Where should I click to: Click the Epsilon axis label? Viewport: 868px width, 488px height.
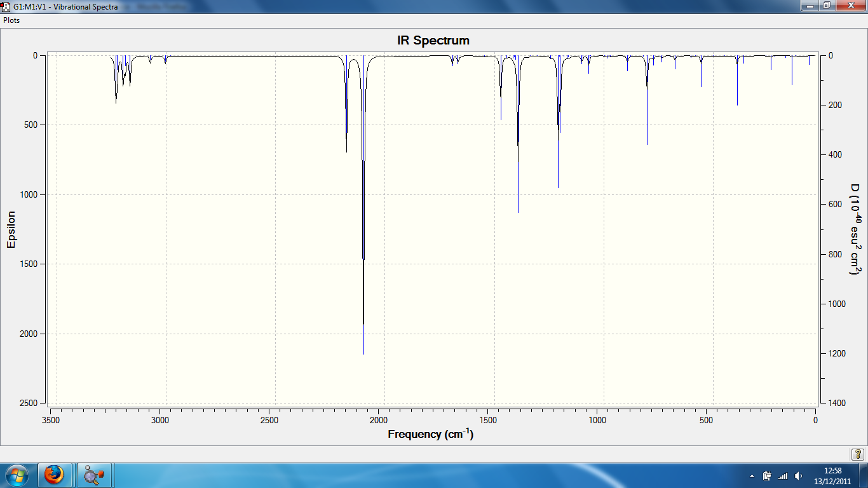[11, 229]
